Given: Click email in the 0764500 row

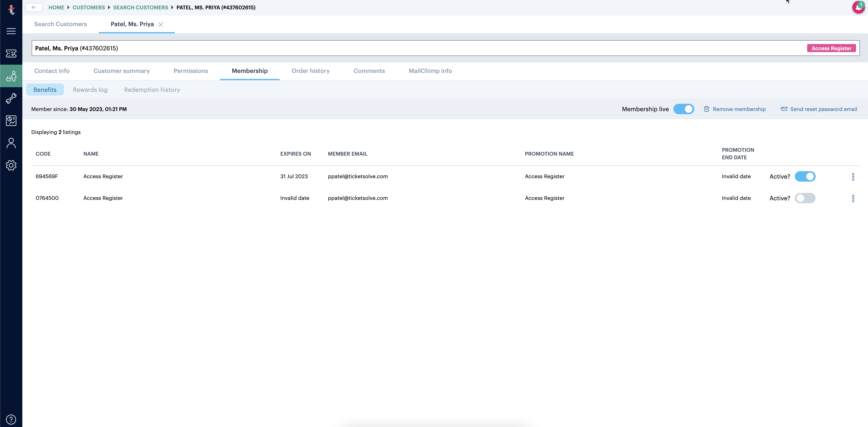Looking at the screenshot, I should coord(358,198).
